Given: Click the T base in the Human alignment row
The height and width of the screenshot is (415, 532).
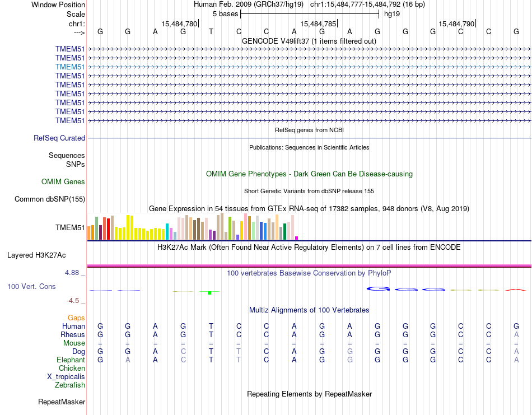Looking at the screenshot, I should [x=211, y=326].
